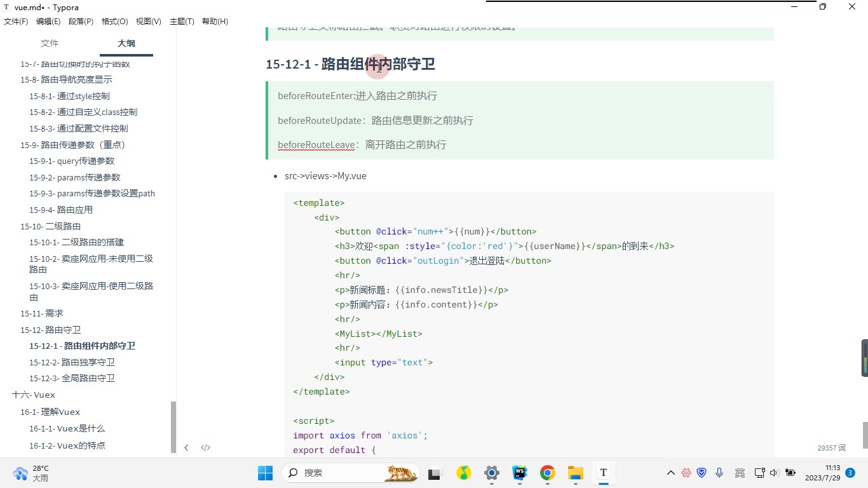Click the microphone tray icon
This screenshot has width=868, height=488.
pyautogui.click(x=719, y=473)
